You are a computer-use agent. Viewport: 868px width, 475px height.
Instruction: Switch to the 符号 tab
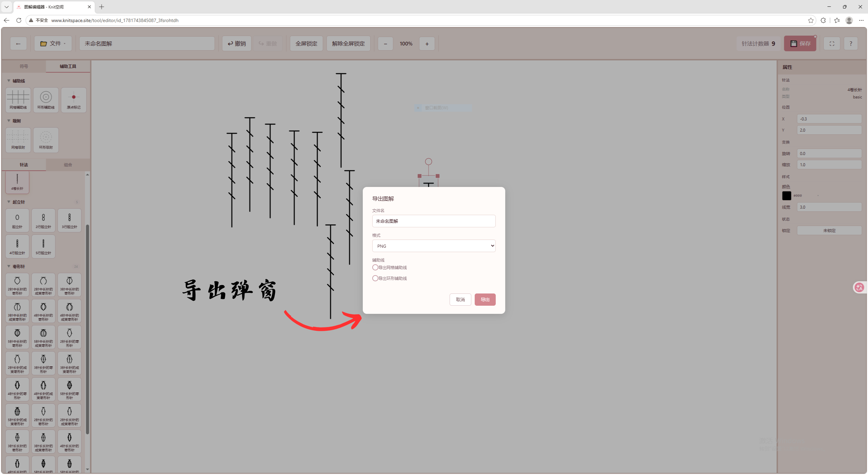[24, 66]
